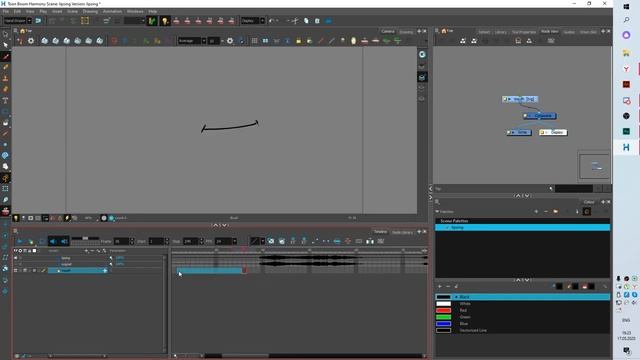Click the Windows search magnifier icon
This screenshot has width=640, height=360.
tap(626, 20)
